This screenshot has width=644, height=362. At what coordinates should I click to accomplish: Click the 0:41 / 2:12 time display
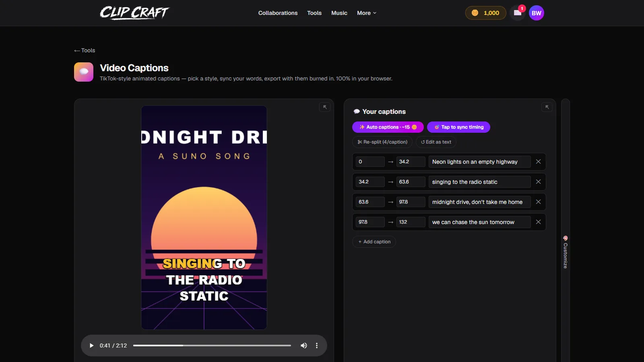(113, 346)
